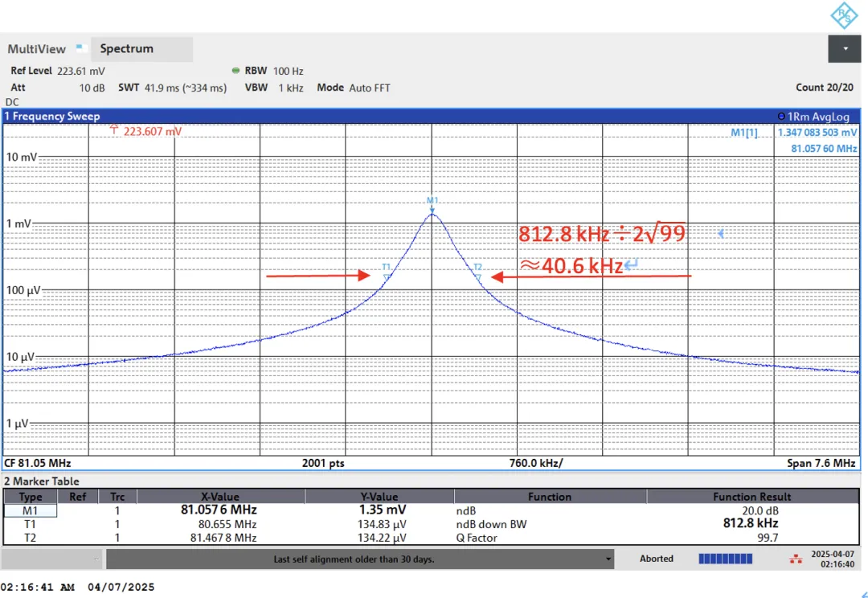The height and width of the screenshot is (598, 868).
Task: Click the M1 peak marker on the trace
Action: (432, 207)
